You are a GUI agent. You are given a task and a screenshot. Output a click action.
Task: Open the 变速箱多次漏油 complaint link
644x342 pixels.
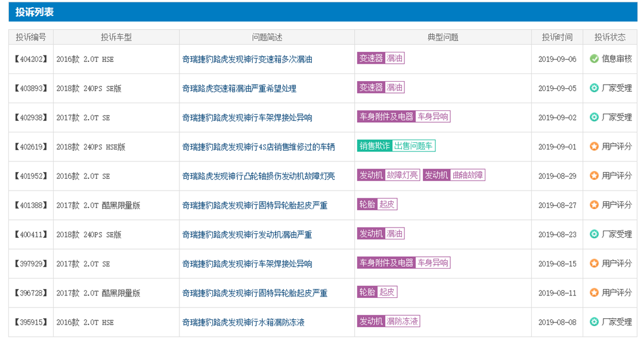click(x=255, y=60)
